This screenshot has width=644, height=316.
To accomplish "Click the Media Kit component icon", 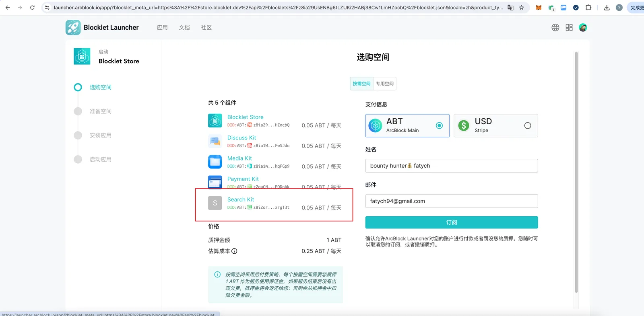I will [x=215, y=162].
